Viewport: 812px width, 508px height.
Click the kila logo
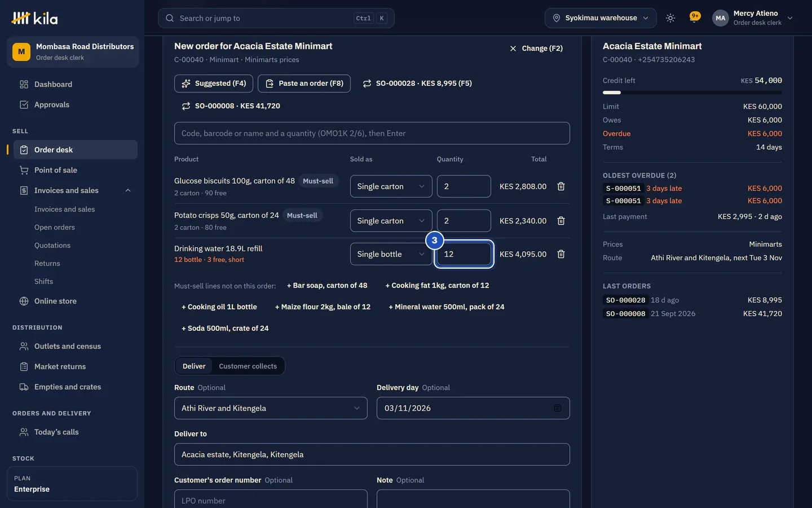34,18
